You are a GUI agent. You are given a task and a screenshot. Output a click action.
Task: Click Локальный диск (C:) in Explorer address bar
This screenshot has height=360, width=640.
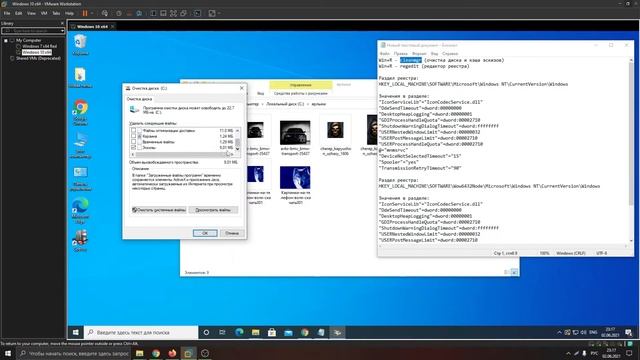[285, 104]
